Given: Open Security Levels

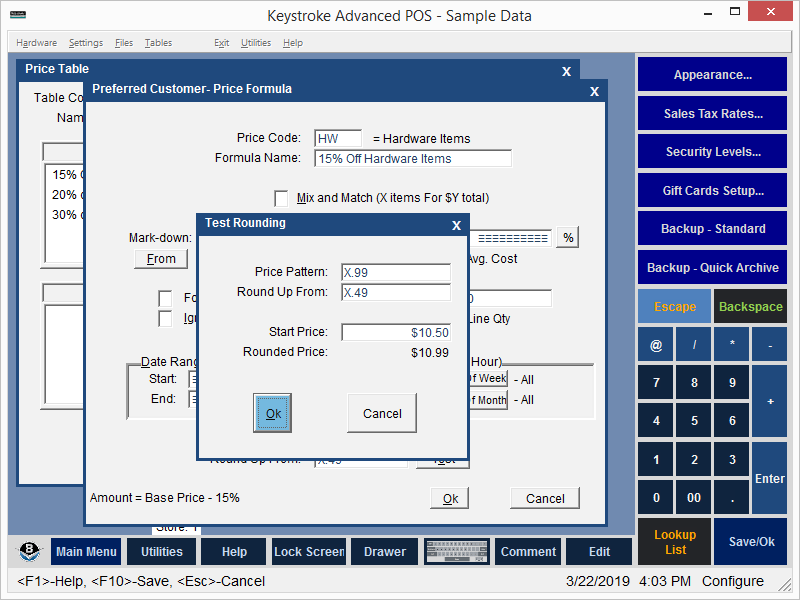Looking at the screenshot, I should pyautogui.click(x=712, y=152).
